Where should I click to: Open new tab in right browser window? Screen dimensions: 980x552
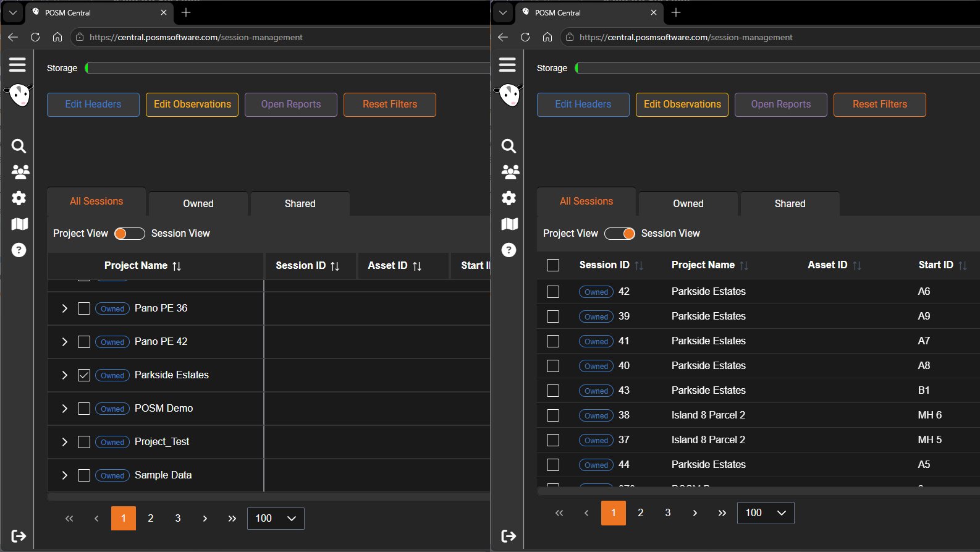click(676, 12)
